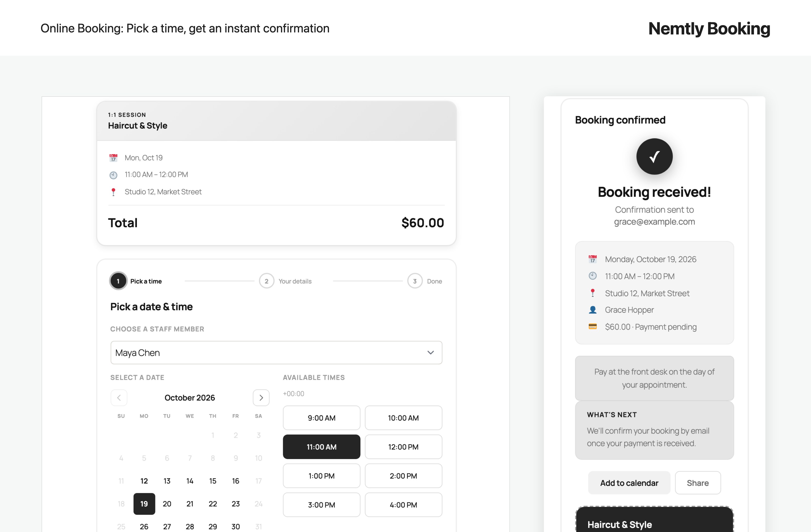
Task: Click the Share button
Action: 697,483
